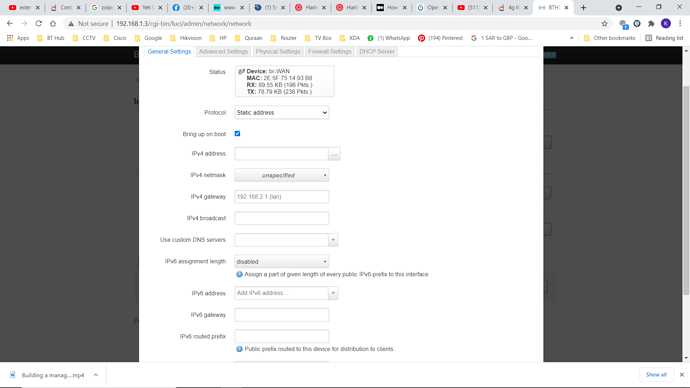Open the browser home page icon
The height and width of the screenshot is (388, 690).
point(53,23)
